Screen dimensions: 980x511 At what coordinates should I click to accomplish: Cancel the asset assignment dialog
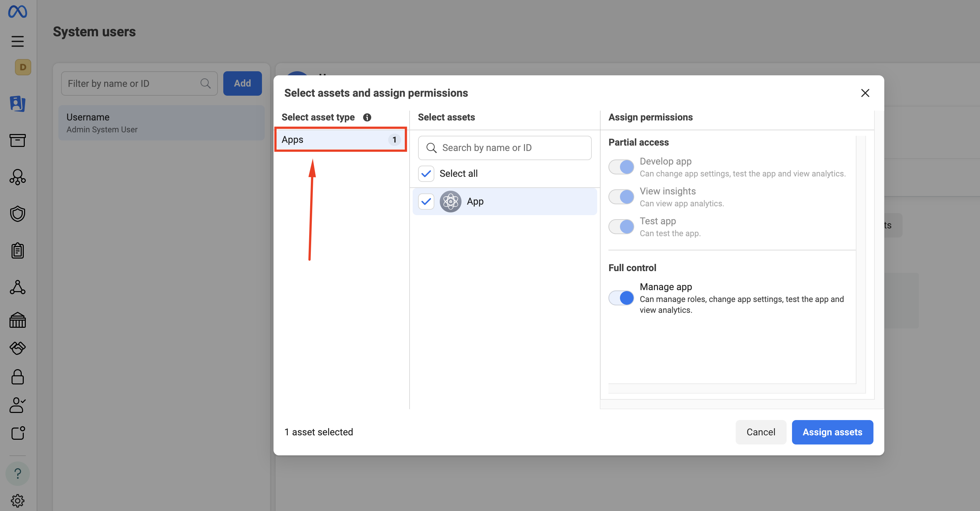[x=761, y=432]
